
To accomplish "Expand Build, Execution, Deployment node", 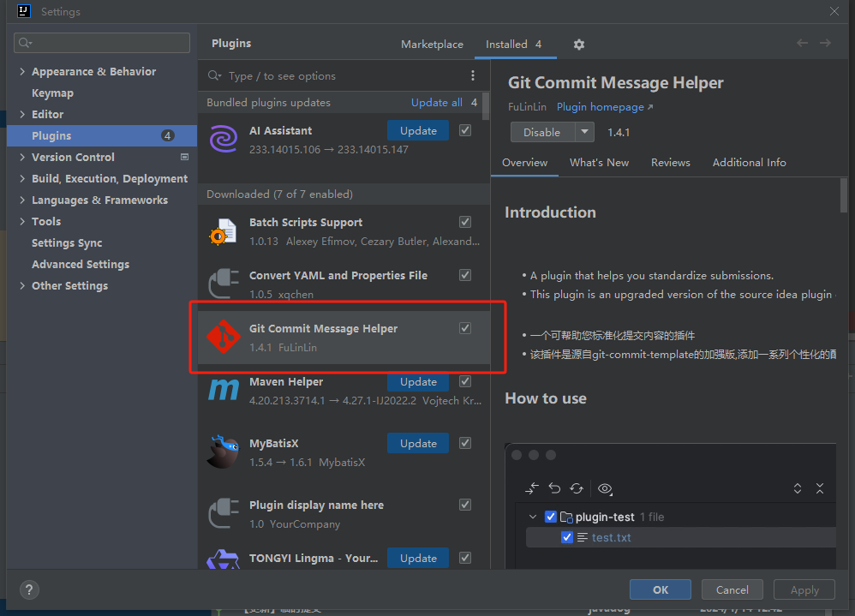I will coord(22,178).
